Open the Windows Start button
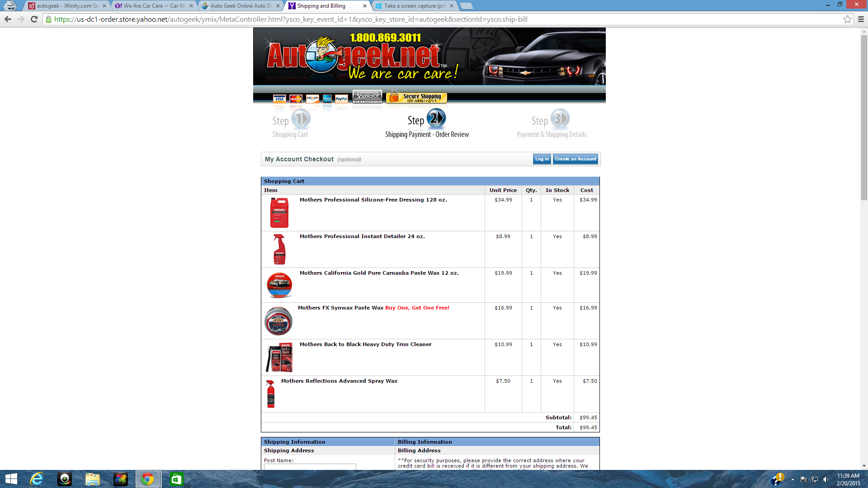Image resolution: width=868 pixels, height=488 pixels. pyautogui.click(x=11, y=479)
